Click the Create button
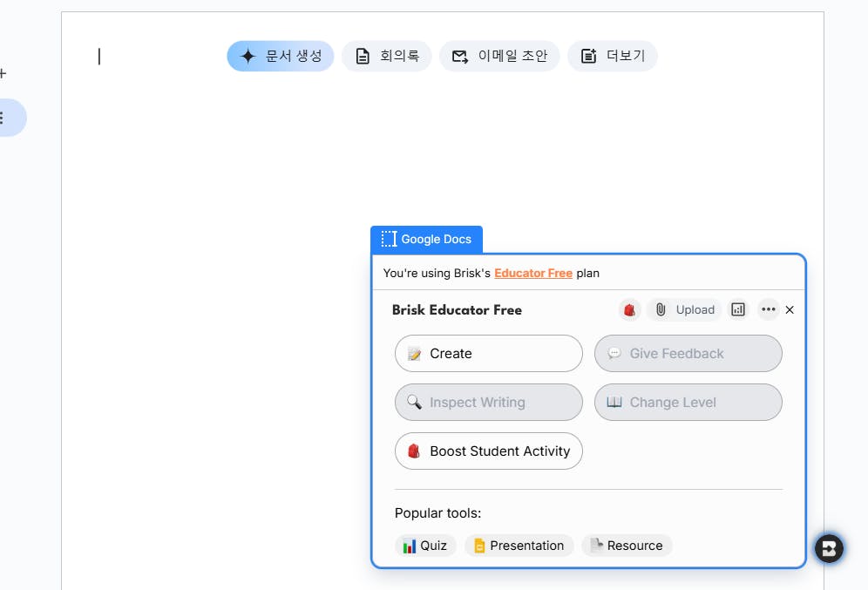Viewport: 868px width, 590px height. [489, 353]
